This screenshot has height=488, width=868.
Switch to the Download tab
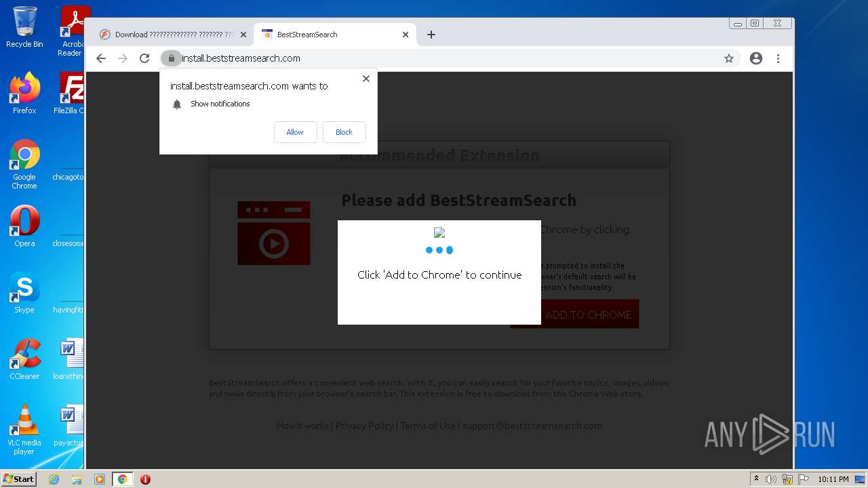pyautogui.click(x=173, y=35)
